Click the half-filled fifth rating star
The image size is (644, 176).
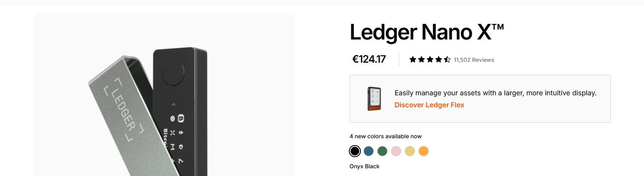pos(447,60)
